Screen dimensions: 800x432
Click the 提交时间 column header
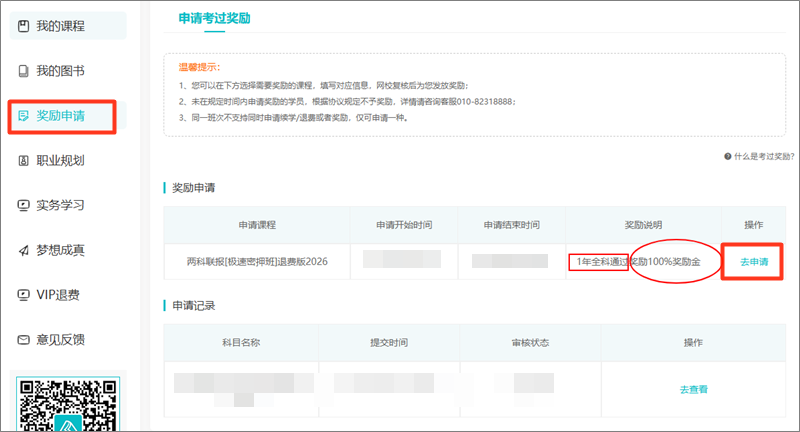(x=389, y=343)
